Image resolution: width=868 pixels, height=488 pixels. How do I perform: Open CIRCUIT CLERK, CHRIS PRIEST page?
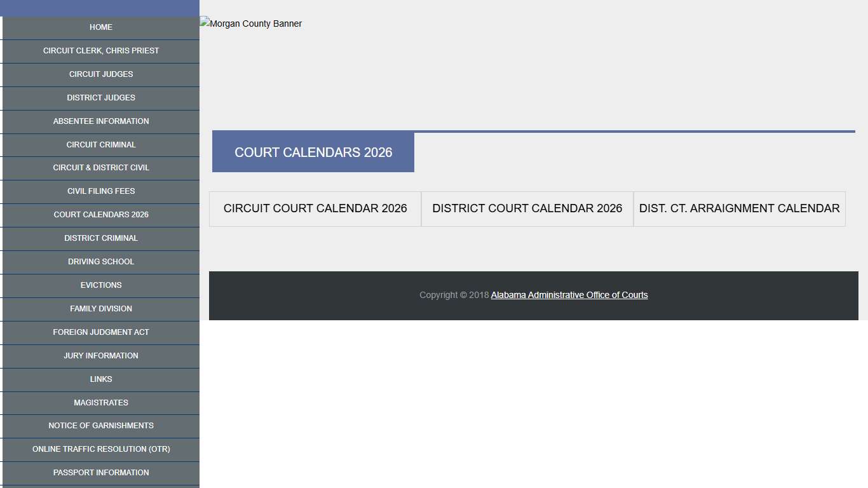click(x=100, y=51)
